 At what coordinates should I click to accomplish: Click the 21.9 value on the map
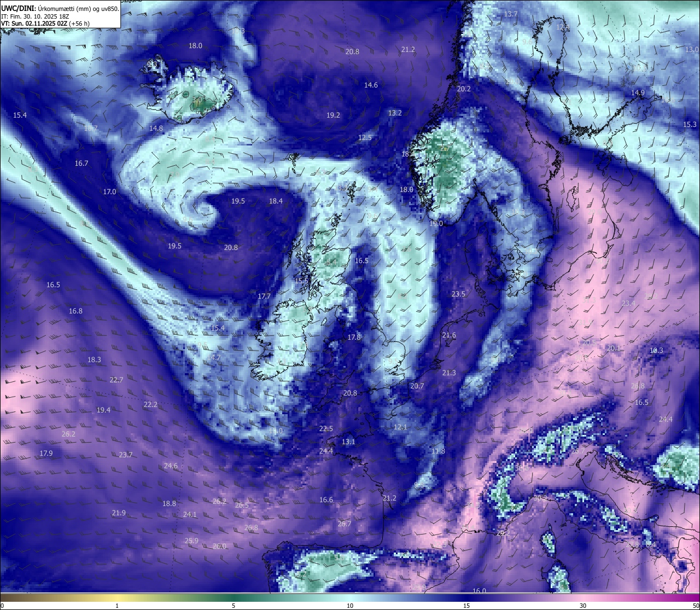click(x=119, y=513)
